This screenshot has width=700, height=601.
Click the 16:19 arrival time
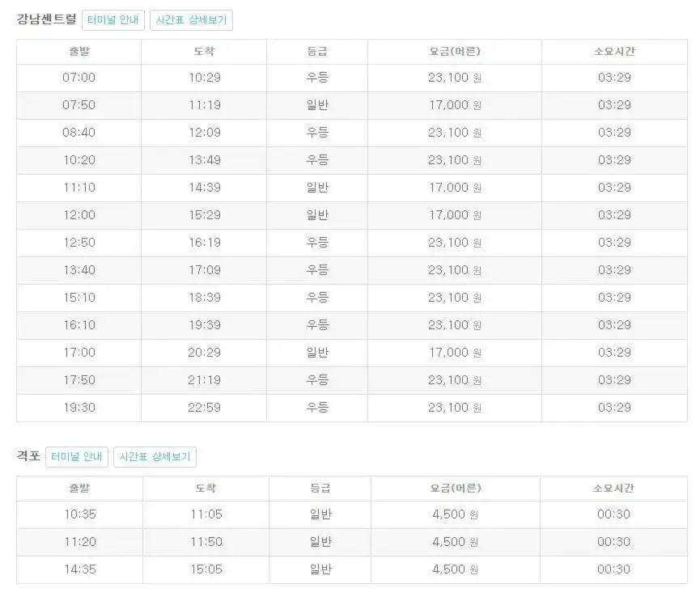[205, 243]
